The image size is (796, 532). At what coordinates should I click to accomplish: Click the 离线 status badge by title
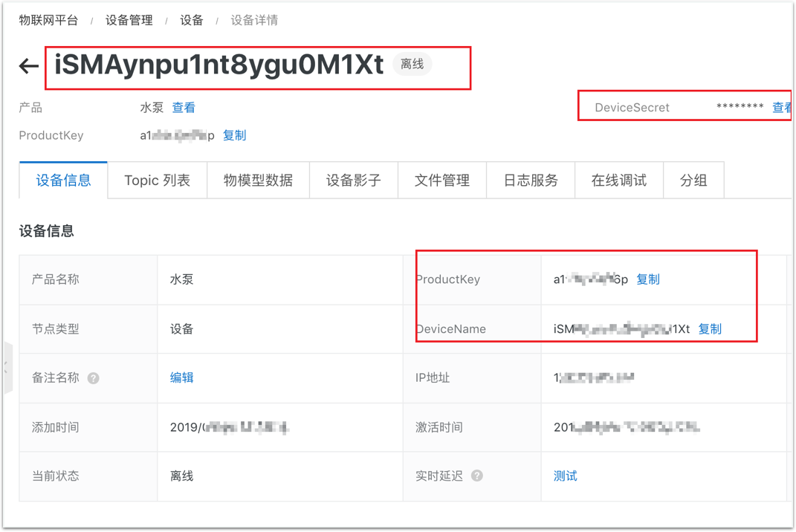[x=412, y=65]
